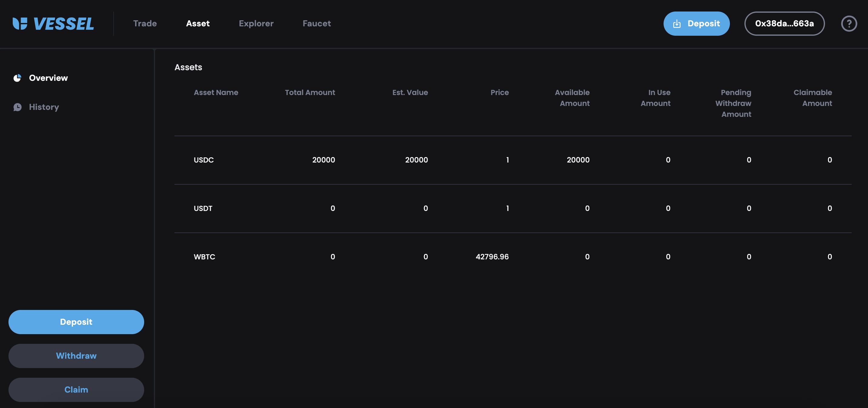Click the Withdraw button

click(x=76, y=356)
